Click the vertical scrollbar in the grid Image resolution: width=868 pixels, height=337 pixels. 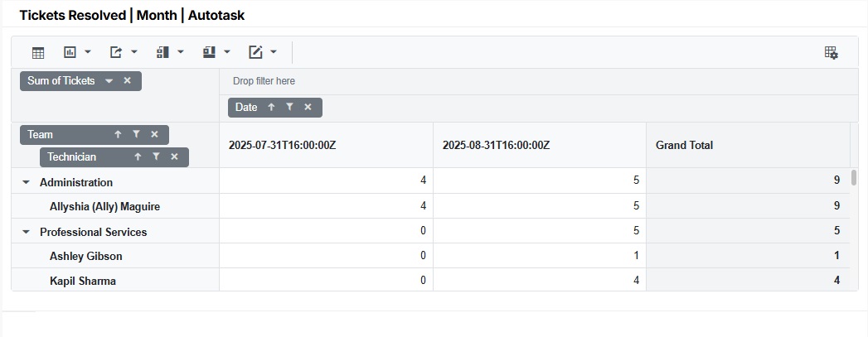click(x=854, y=178)
